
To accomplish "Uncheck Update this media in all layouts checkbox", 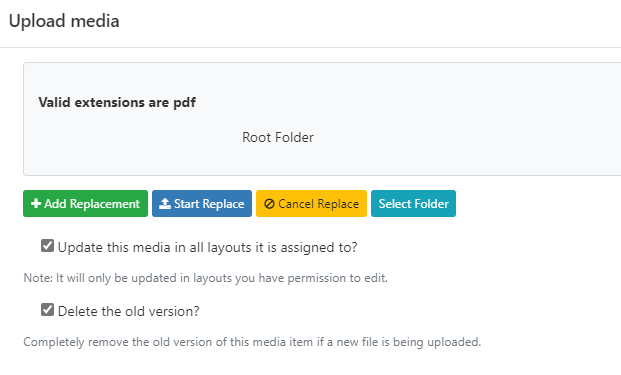I will click(x=48, y=246).
